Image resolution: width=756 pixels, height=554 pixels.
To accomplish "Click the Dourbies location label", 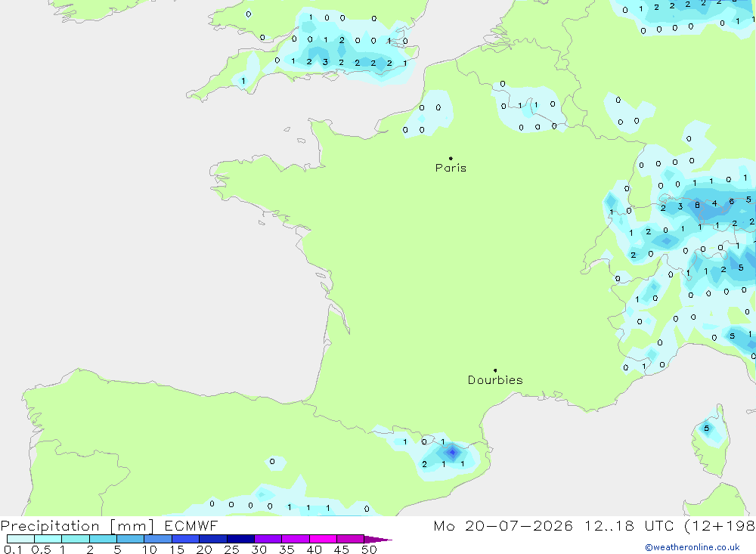I will (495, 380).
